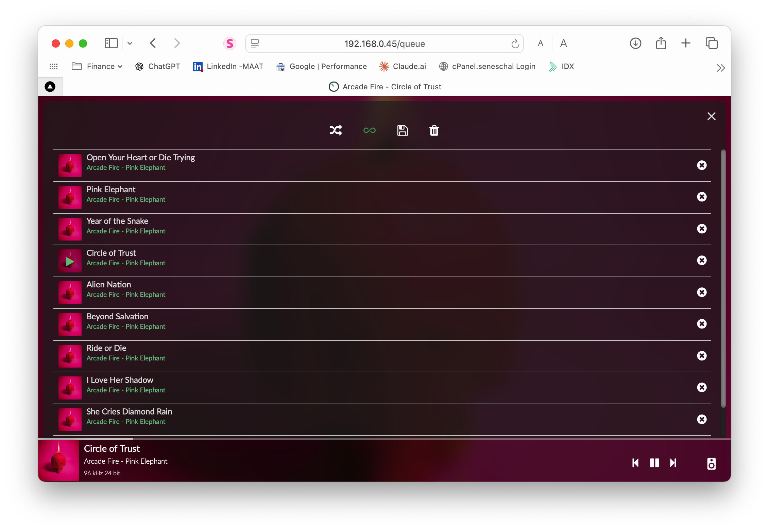Viewport: 769px width, 532px height.
Task: Skip to previous track
Action: click(635, 463)
